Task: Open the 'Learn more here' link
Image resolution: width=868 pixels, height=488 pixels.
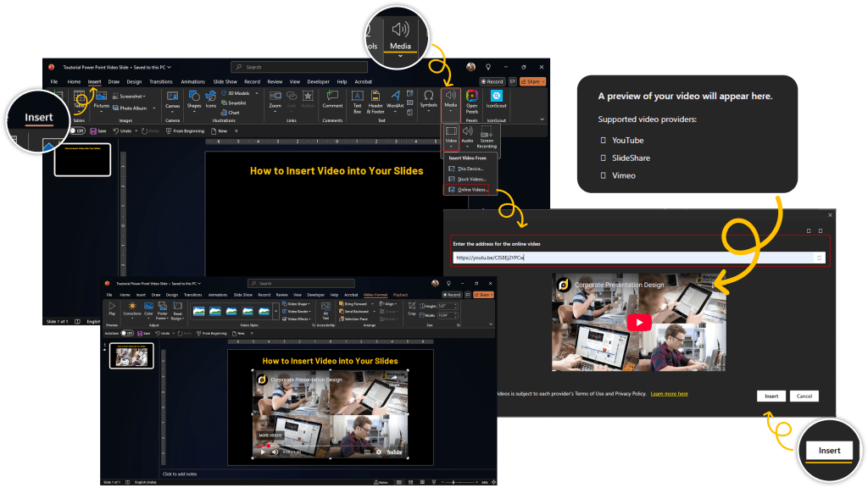Action: (669, 394)
